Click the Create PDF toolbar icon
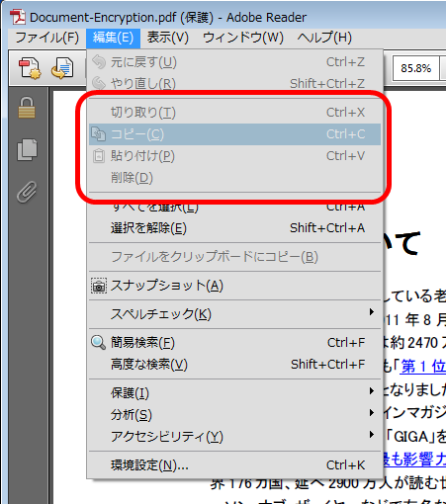 tap(30, 68)
